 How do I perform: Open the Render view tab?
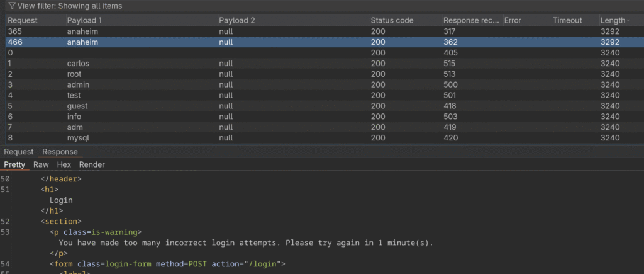[x=92, y=164]
